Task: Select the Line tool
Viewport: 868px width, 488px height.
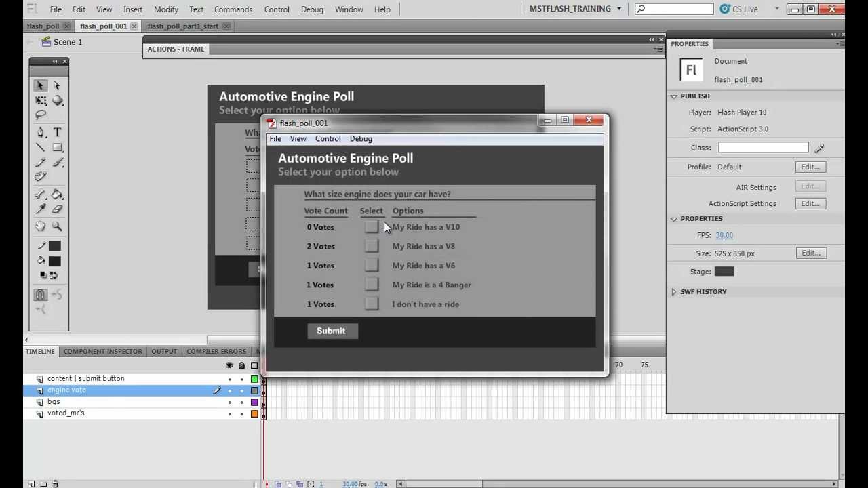Action: (x=41, y=147)
